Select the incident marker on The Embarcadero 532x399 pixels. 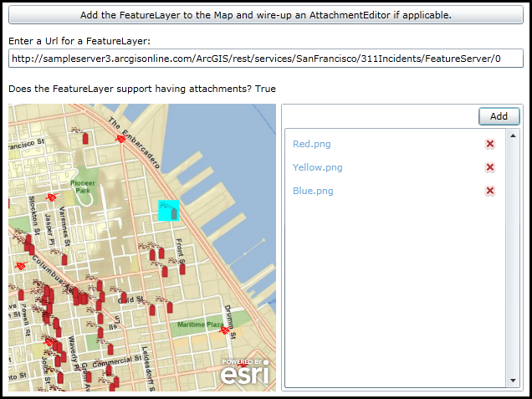(x=120, y=140)
